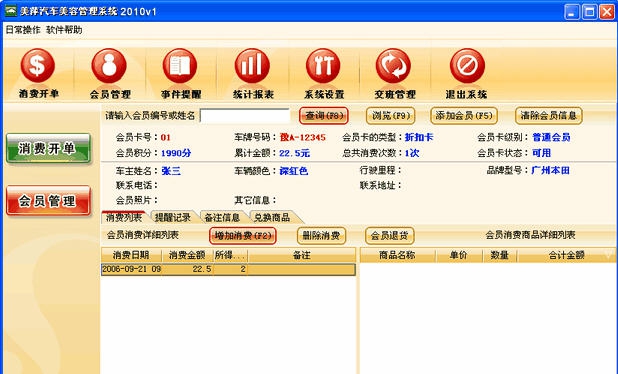Close the application window
Viewport: 618px width, 374px height.
[607, 12]
